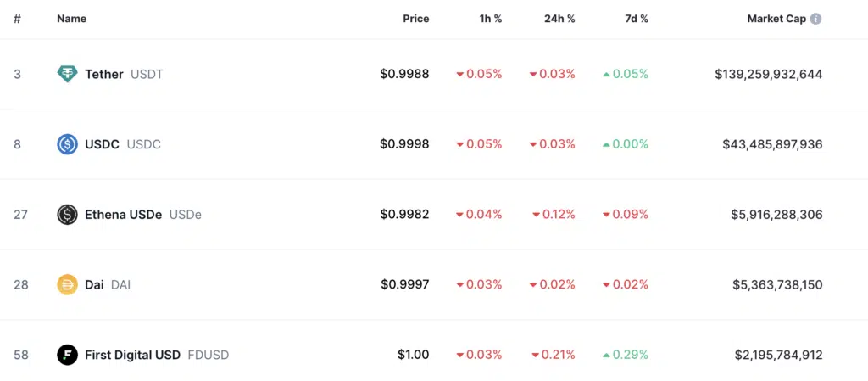Open the First Digital USD link
This screenshot has height=381, width=868.
[x=132, y=355]
